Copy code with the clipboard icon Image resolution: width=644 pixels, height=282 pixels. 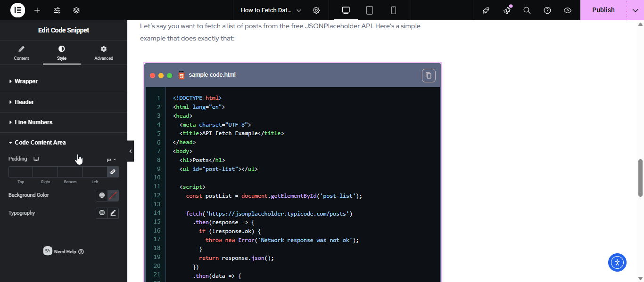click(429, 75)
